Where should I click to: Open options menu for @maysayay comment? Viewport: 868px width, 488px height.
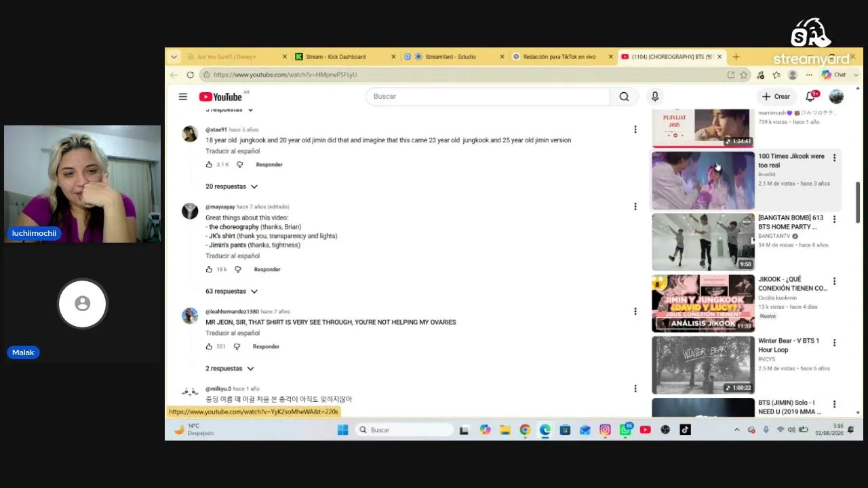[635, 207]
